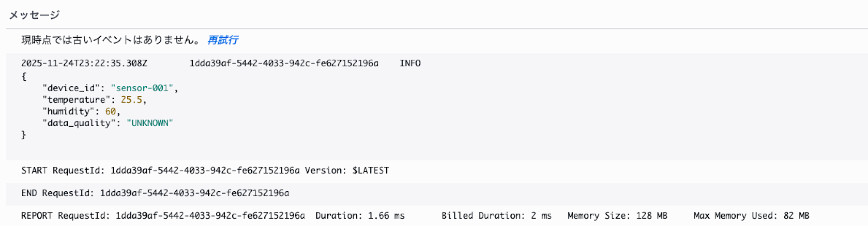The height and width of the screenshot is (226, 868).
Task: Click the 再試行 retry link
Action: [222, 40]
